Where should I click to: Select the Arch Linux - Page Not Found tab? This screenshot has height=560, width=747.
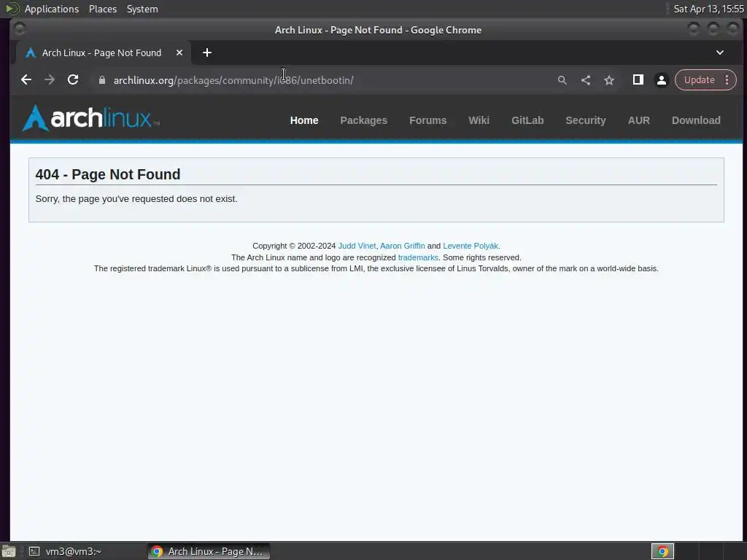click(x=104, y=52)
